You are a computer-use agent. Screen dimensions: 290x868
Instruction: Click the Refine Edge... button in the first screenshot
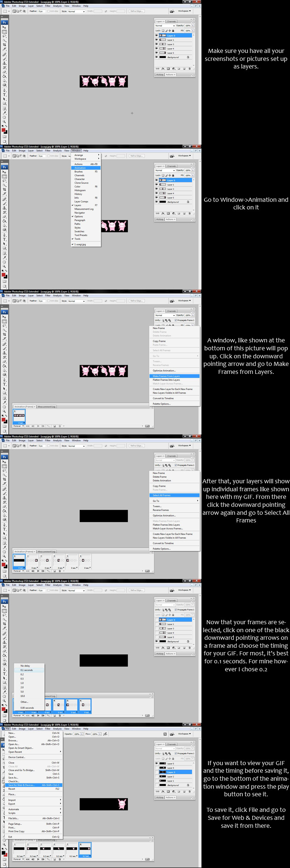(136, 11)
